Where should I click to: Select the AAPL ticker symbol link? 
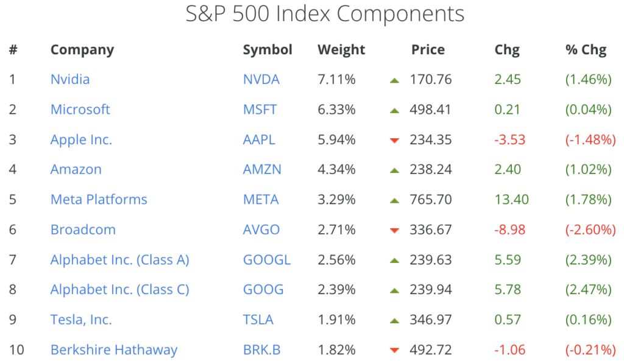(x=259, y=139)
